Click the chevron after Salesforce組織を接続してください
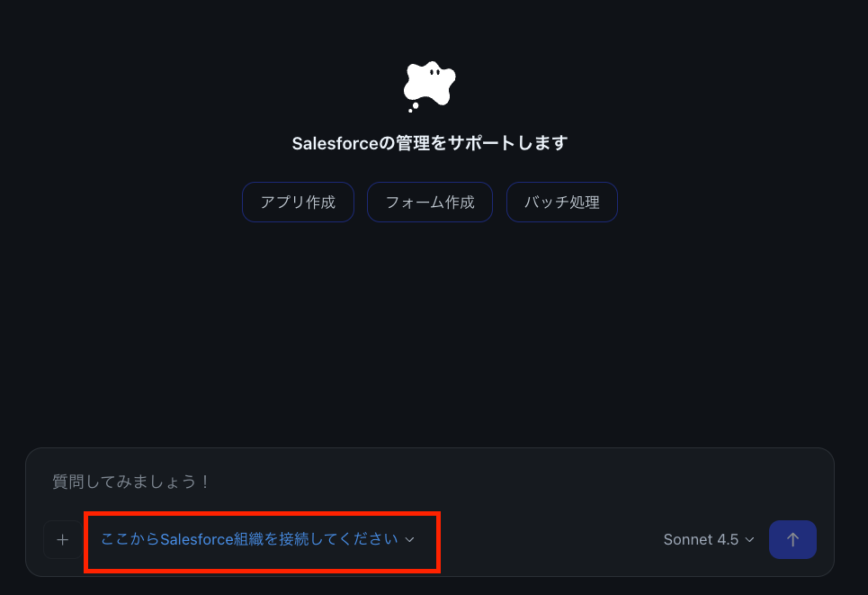Image resolution: width=868 pixels, height=595 pixels. [x=409, y=539]
